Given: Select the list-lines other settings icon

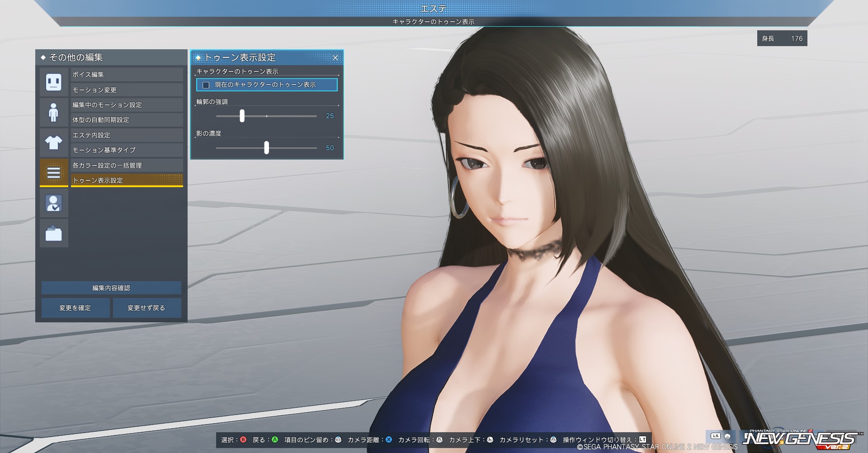Looking at the screenshot, I should (x=54, y=173).
